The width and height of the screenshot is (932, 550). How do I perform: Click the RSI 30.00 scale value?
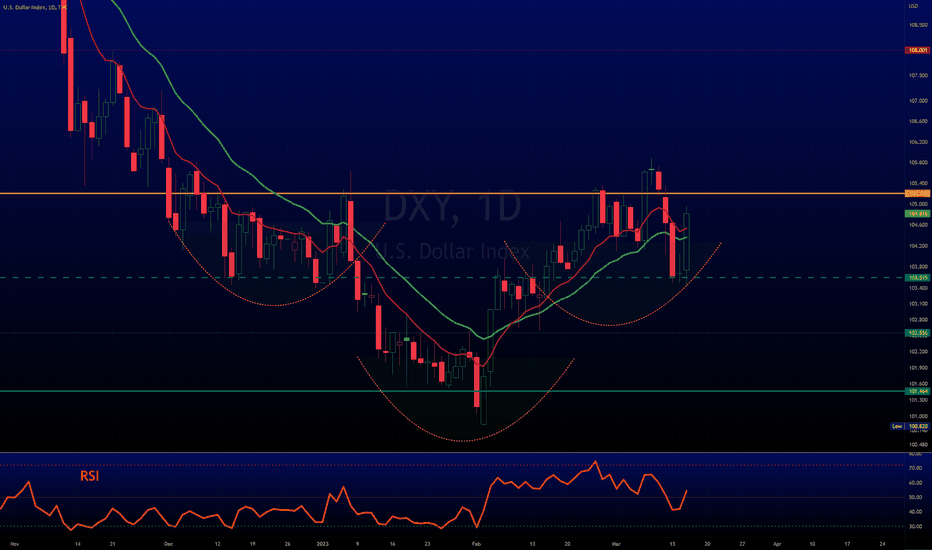pos(915,526)
